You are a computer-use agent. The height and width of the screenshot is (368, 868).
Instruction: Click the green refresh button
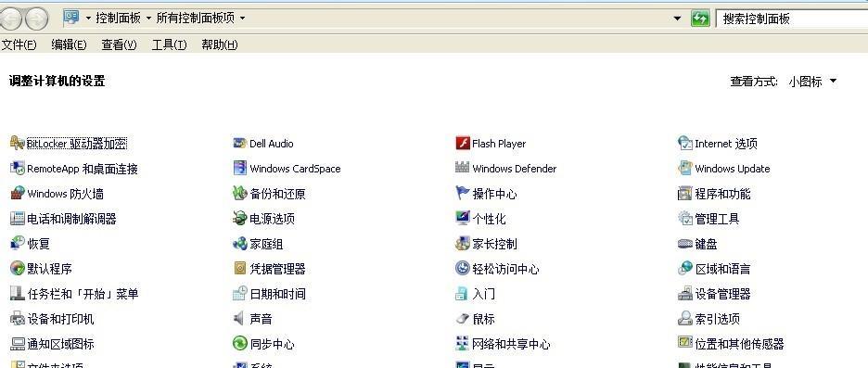coord(700,19)
